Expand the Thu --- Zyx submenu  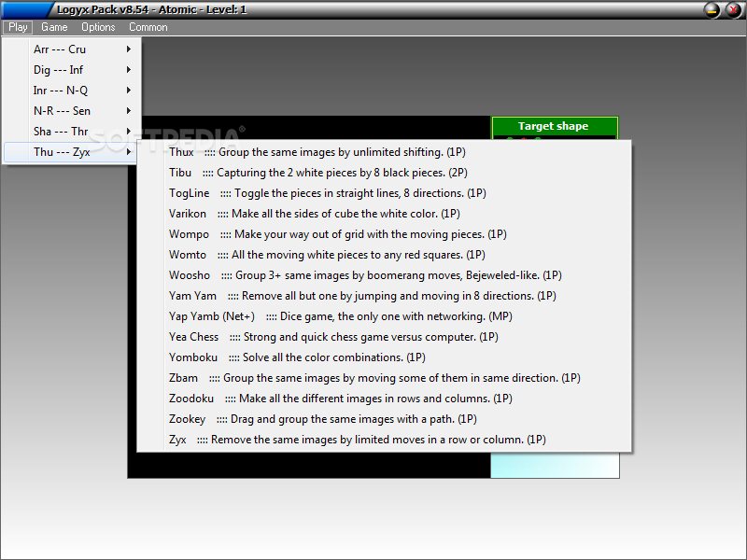[71, 152]
